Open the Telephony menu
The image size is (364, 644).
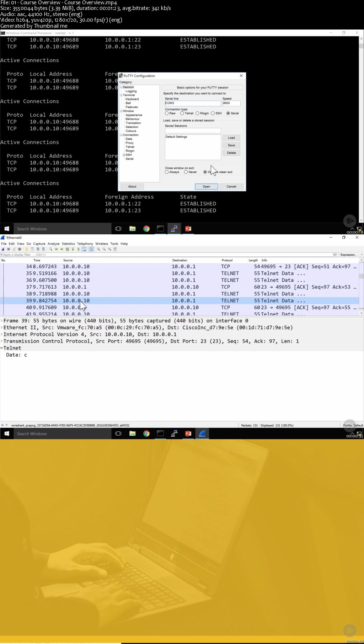click(x=85, y=244)
